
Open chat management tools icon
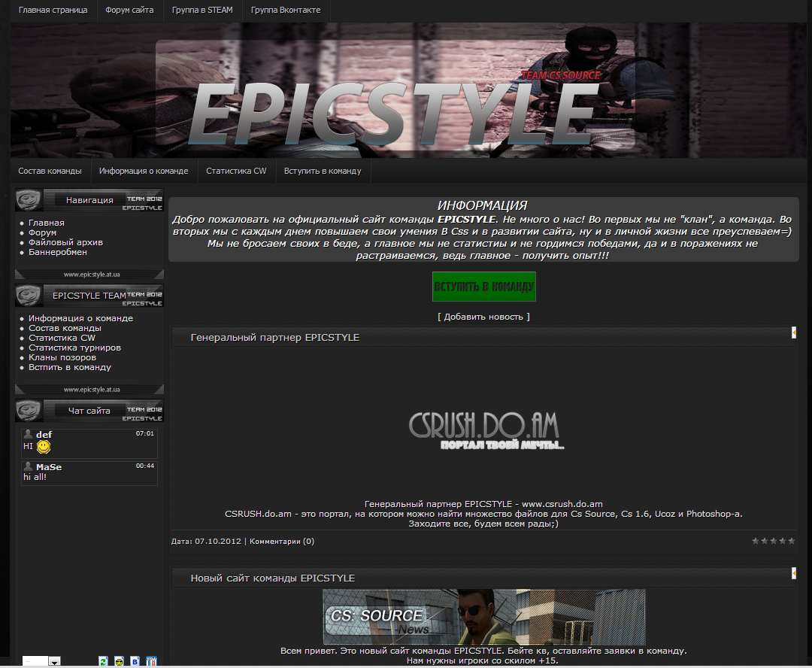click(x=151, y=661)
